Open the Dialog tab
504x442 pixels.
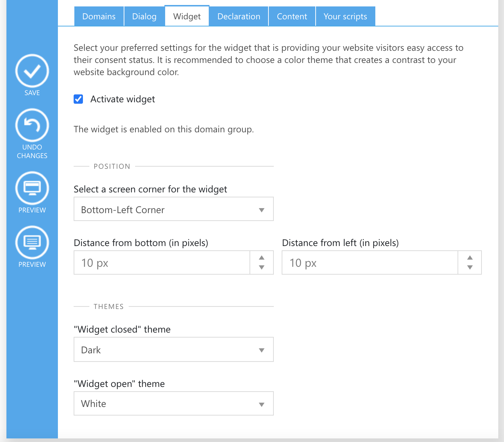144,16
